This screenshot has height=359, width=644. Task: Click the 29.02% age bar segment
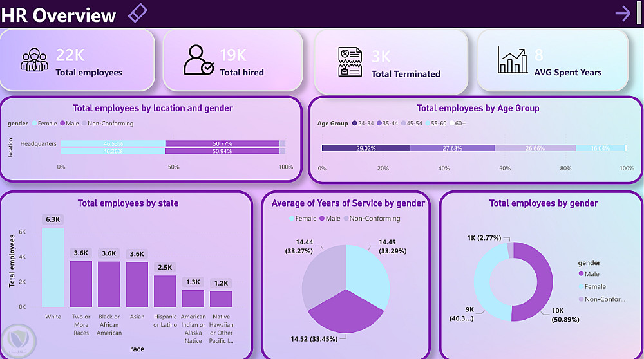pyautogui.click(x=366, y=148)
